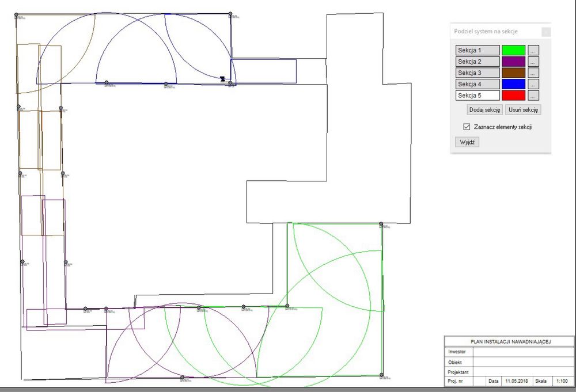Image resolution: width=576 pixels, height=392 pixels.
Task: Select Sekcja 4 in sections list
Action: point(478,84)
